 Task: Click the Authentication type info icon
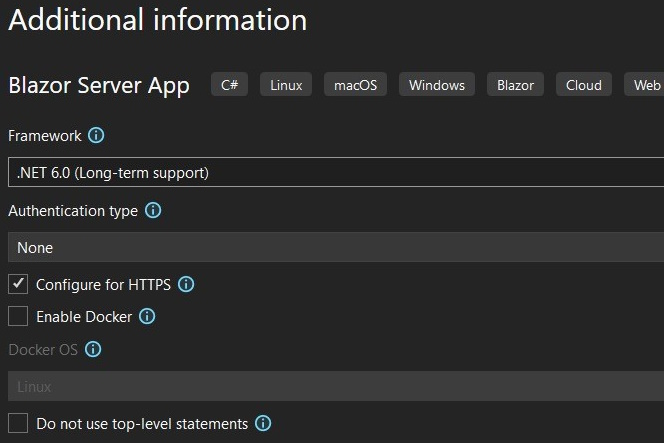click(153, 211)
